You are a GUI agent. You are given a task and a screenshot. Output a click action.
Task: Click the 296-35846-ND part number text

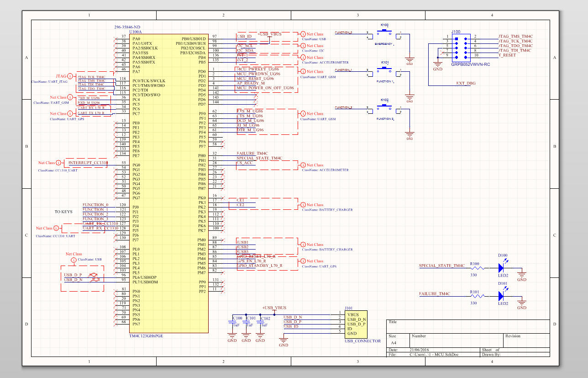click(x=127, y=27)
